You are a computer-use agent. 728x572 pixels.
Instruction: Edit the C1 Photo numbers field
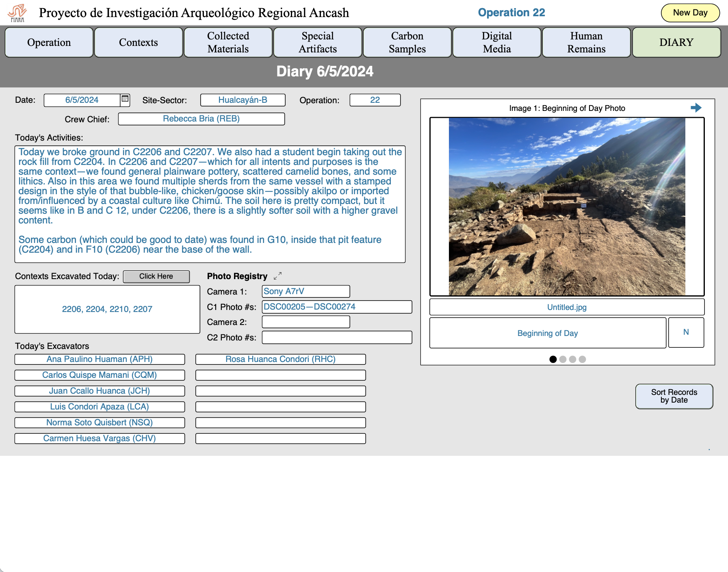(336, 307)
